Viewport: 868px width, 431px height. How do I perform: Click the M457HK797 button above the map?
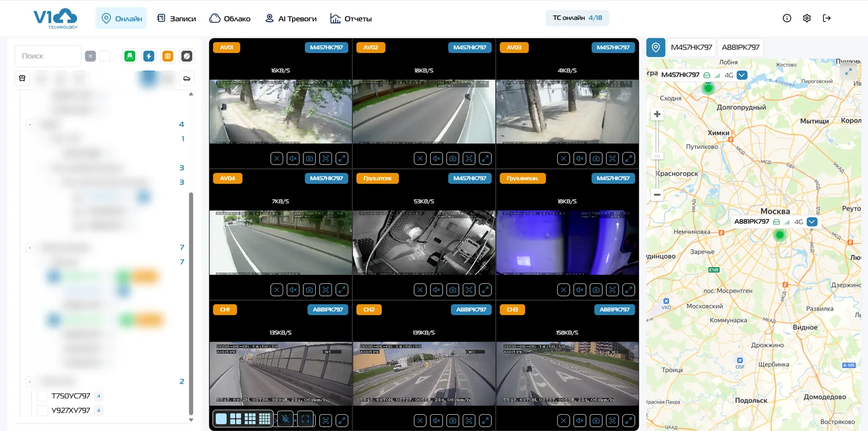click(691, 47)
